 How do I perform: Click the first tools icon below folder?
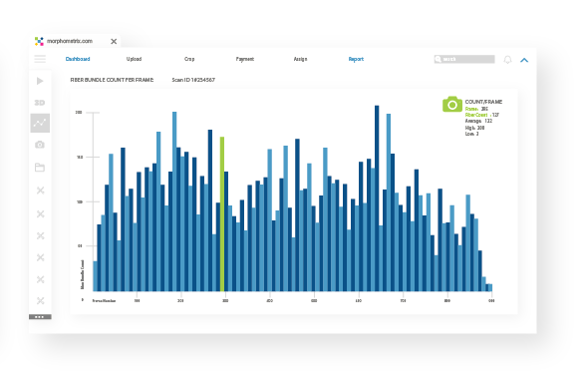pos(40,190)
